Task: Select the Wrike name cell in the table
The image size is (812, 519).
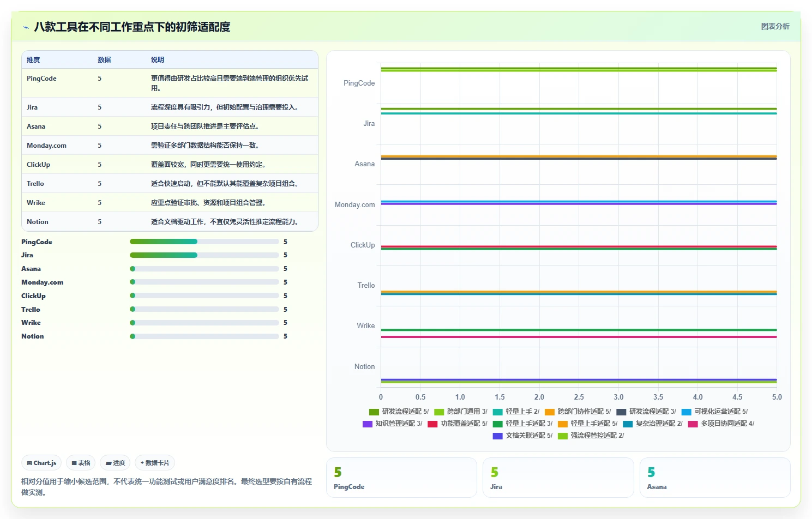Action: coord(36,203)
